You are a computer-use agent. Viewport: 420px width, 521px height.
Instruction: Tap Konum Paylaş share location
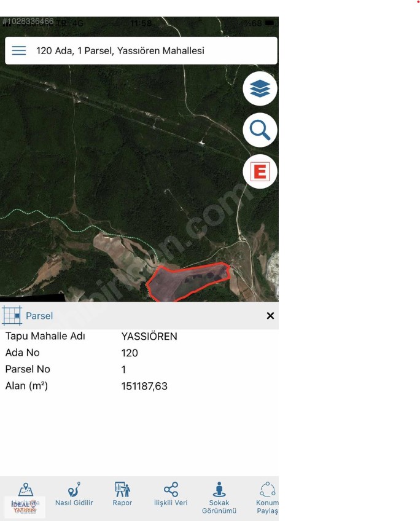(267, 498)
